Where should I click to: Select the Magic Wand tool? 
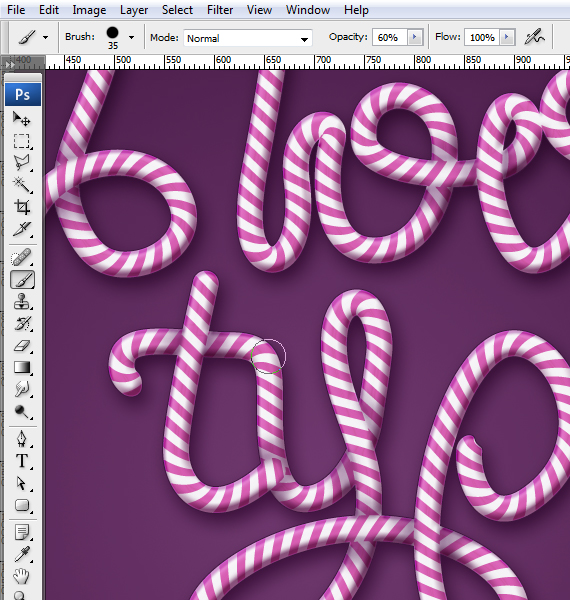[x=21, y=185]
